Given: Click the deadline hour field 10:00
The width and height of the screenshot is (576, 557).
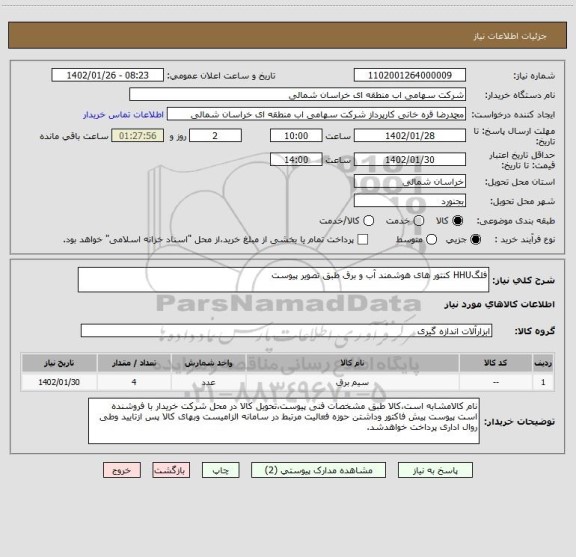Looking at the screenshot, I should pyautogui.click(x=296, y=136).
